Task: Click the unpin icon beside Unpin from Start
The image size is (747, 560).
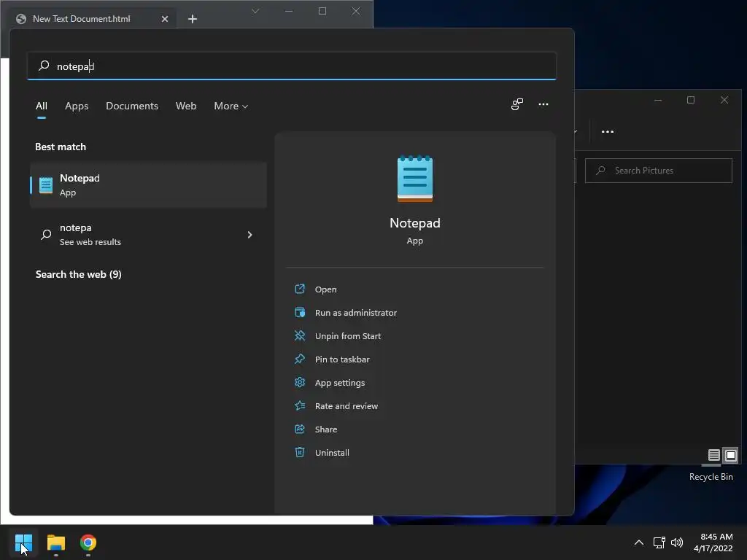Action: (x=300, y=335)
